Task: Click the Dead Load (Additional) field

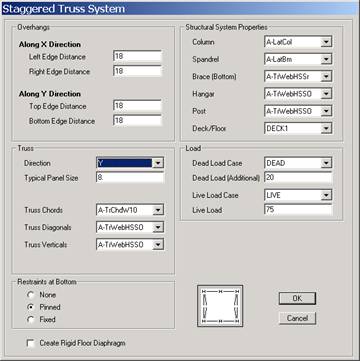Action: (x=298, y=178)
